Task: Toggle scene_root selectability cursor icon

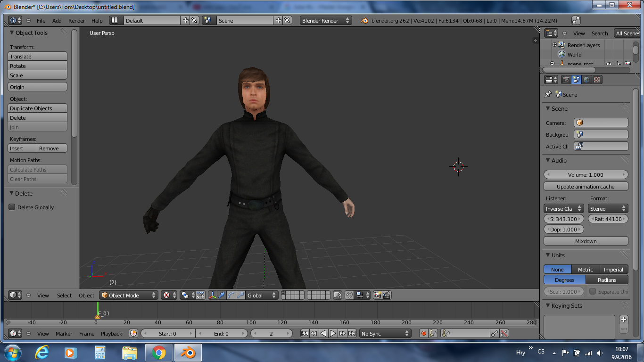Action: (x=619, y=64)
